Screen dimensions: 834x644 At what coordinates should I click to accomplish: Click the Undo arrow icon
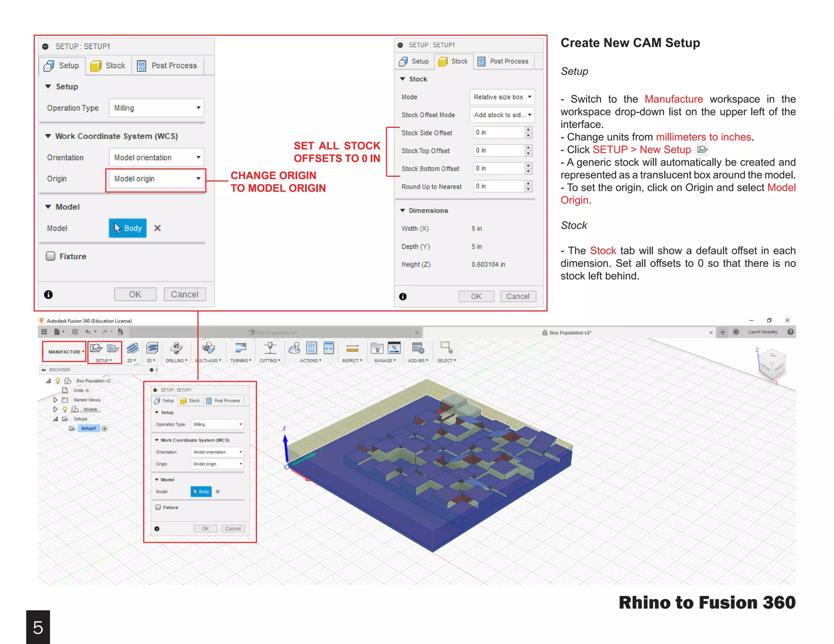click(x=88, y=332)
